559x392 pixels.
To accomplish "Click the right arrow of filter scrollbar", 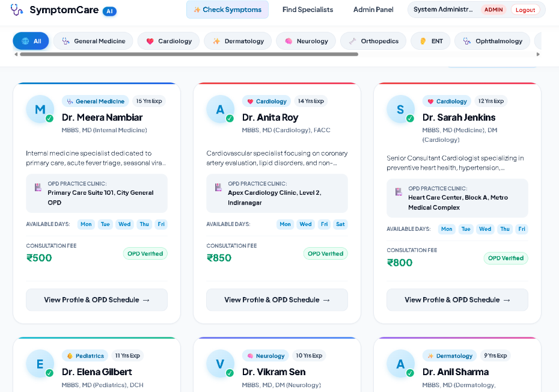I will tap(538, 54).
